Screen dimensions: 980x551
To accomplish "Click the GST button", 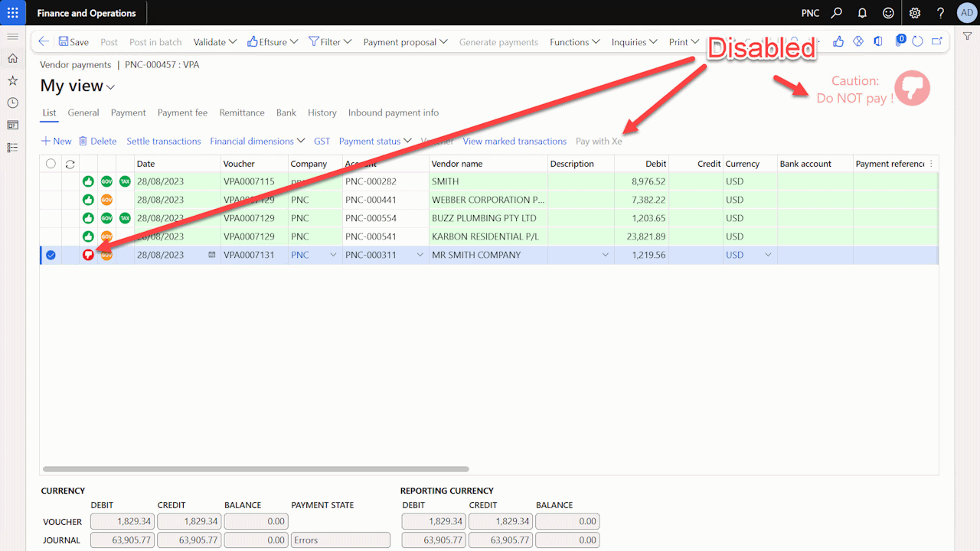I will (x=322, y=141).
